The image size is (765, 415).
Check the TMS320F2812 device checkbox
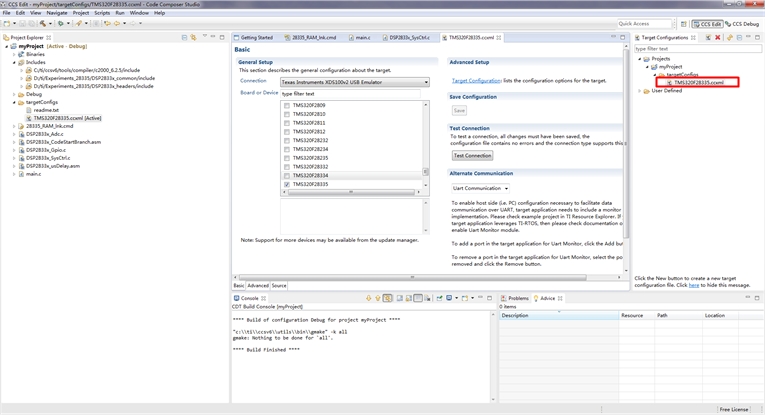pyautogui.click(x=287, y=132)
